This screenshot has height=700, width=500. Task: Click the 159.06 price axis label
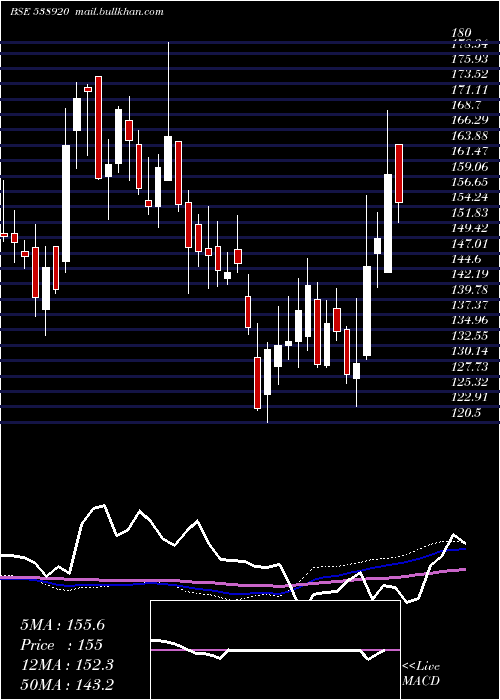click(469, 167)
